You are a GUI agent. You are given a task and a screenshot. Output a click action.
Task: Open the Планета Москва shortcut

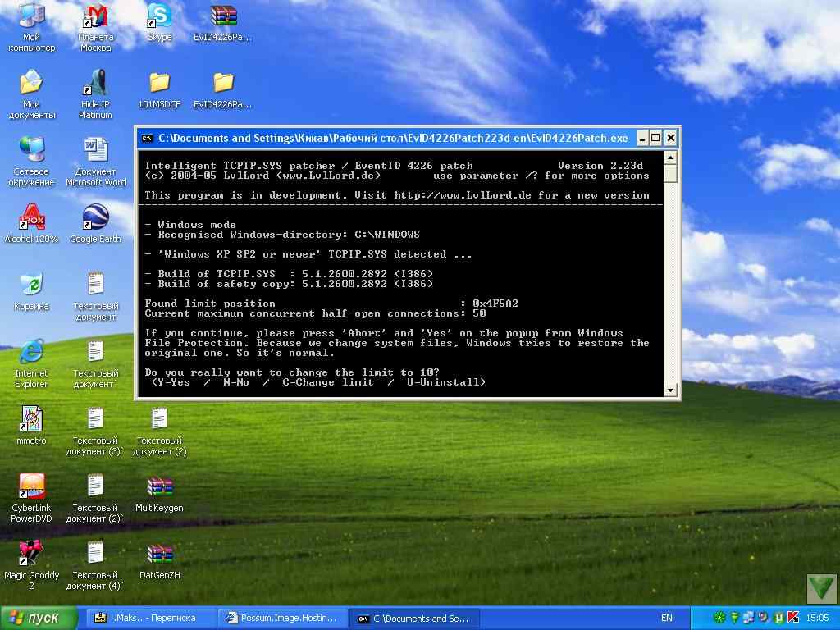point(95,27)
